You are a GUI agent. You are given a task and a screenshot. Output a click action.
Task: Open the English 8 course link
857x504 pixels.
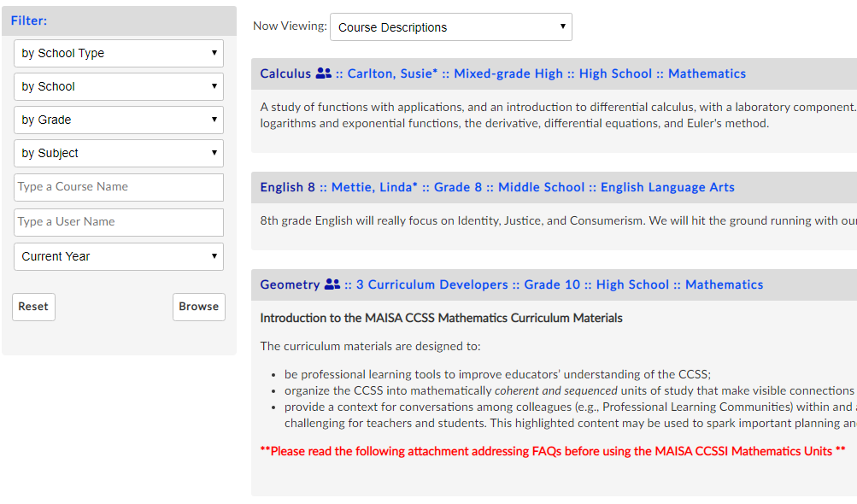[287, 187]
